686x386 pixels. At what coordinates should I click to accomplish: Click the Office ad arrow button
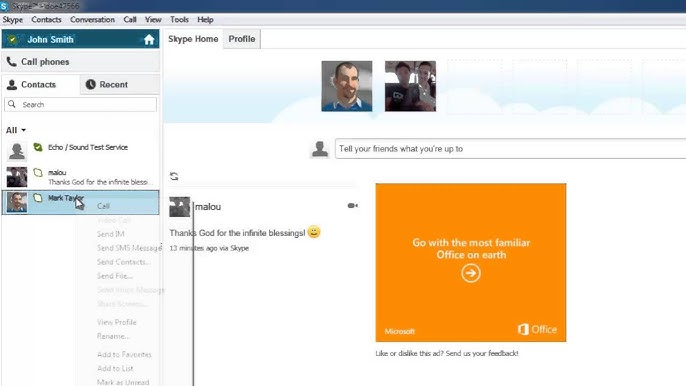471,274
